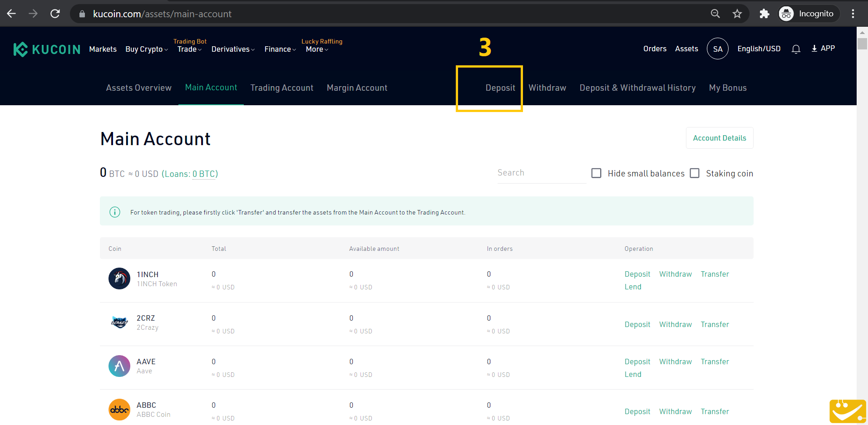The width and height of the screenshot is (868, 425).
Task: Bookmark this page with the star icon
Action: pyautogui.click(x=737, y=14)
